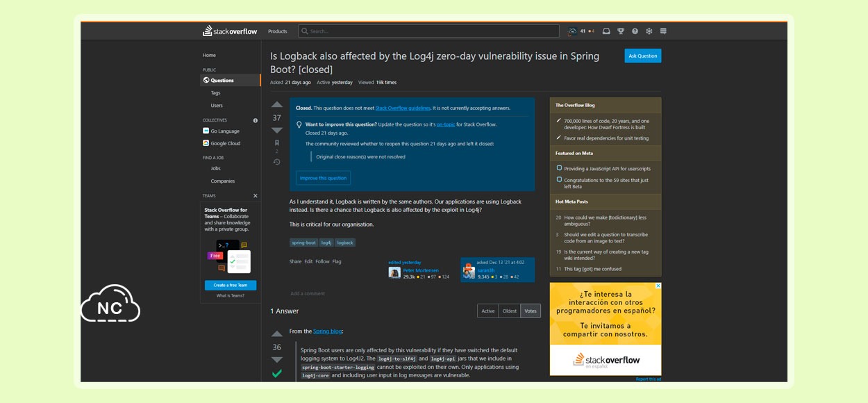Sort answers by Active
The image size is (868, 403).
(x=488, y=311)
